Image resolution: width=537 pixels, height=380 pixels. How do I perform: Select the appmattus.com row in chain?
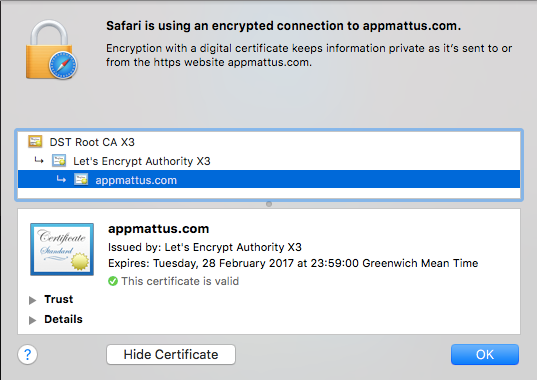269,179
